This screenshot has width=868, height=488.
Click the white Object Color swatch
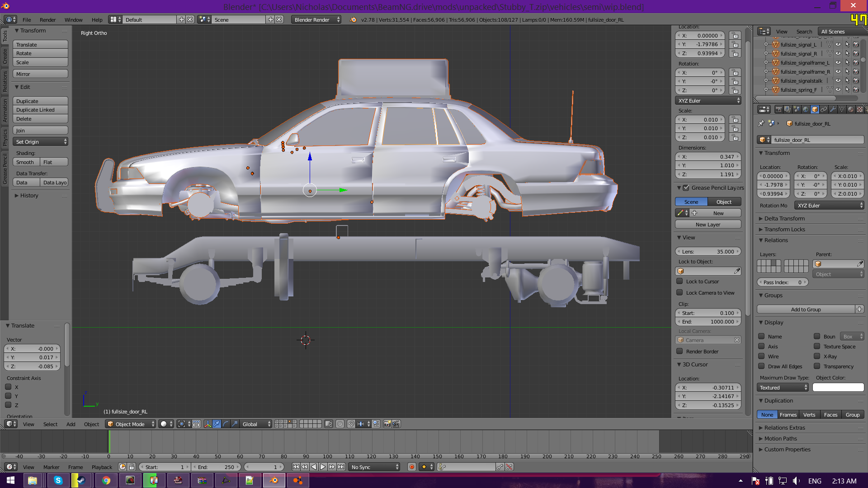pos(838,388)
